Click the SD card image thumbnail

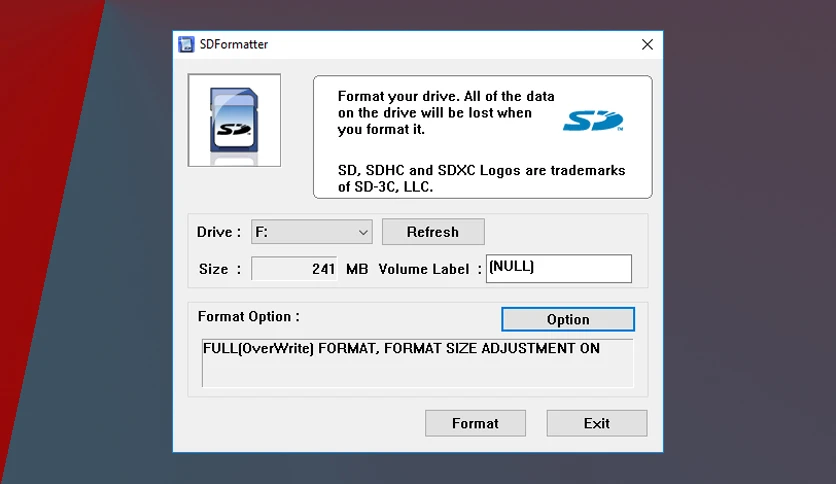[x=234, y=120]
